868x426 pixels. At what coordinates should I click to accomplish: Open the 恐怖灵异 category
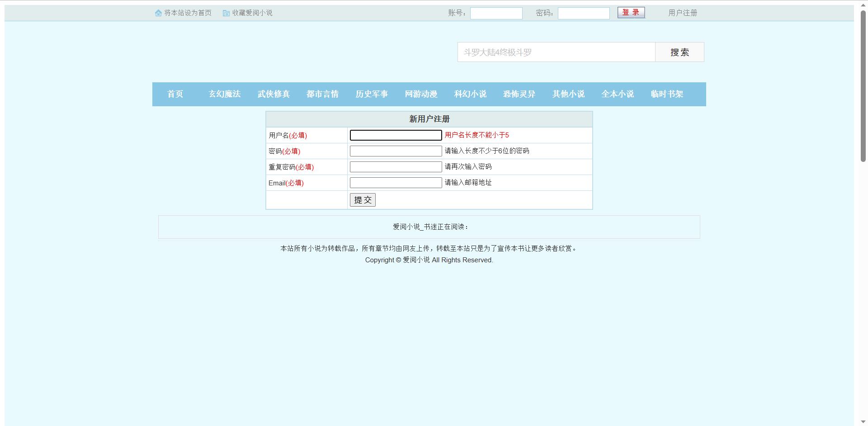point(519,94)
